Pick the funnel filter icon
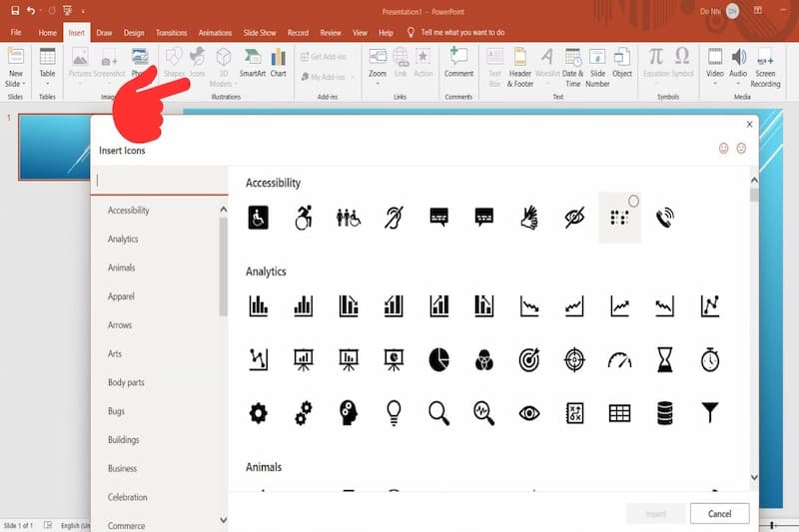This screenshot has width=799, height=532. [710, 413]
